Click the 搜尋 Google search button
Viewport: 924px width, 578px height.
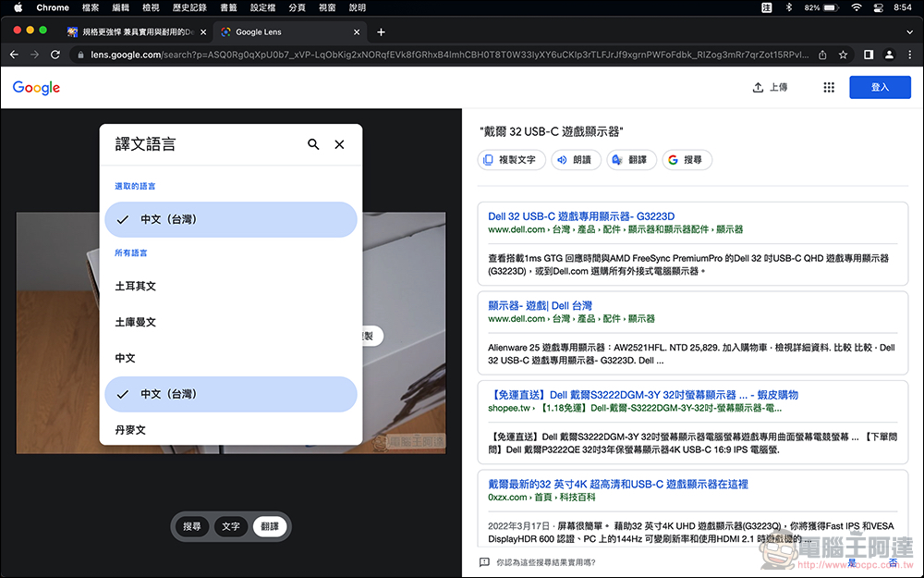pos(687,159)
